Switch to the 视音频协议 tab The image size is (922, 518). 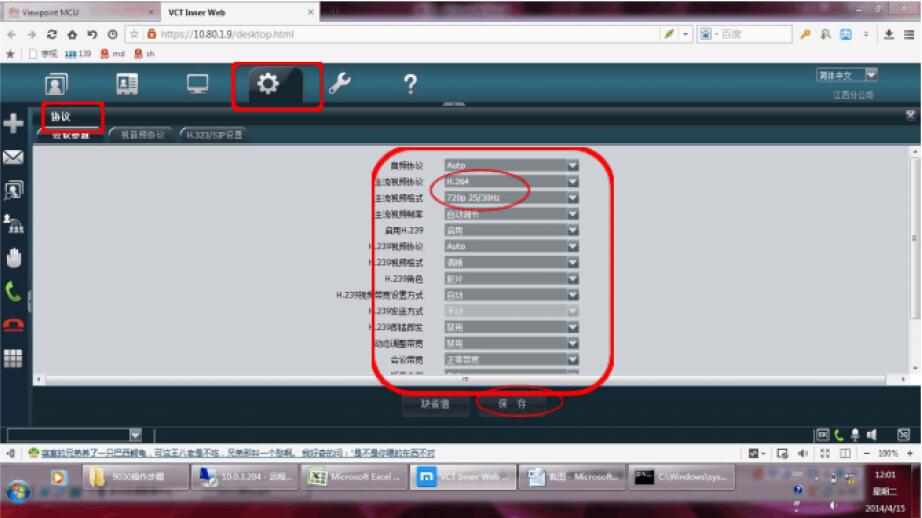(138, 134)
